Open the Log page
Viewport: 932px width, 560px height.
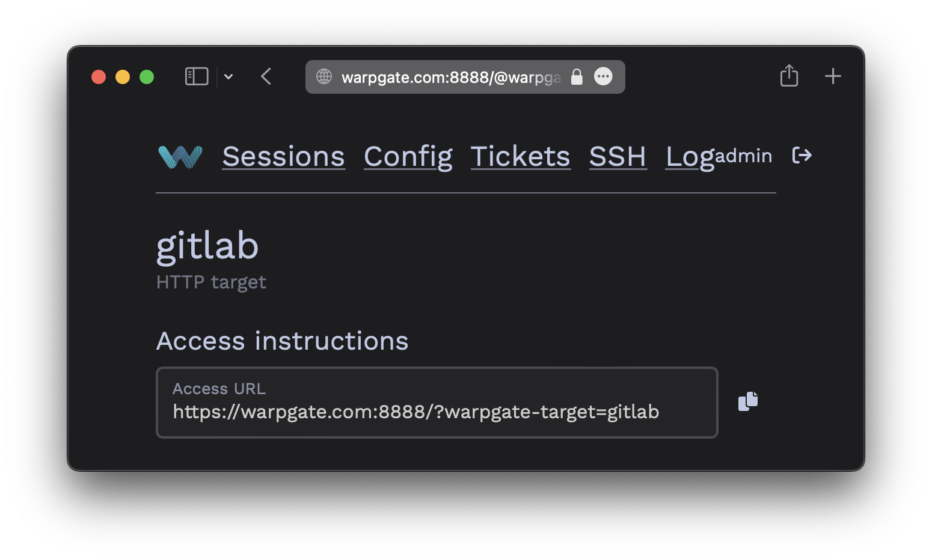pos(690,157)
